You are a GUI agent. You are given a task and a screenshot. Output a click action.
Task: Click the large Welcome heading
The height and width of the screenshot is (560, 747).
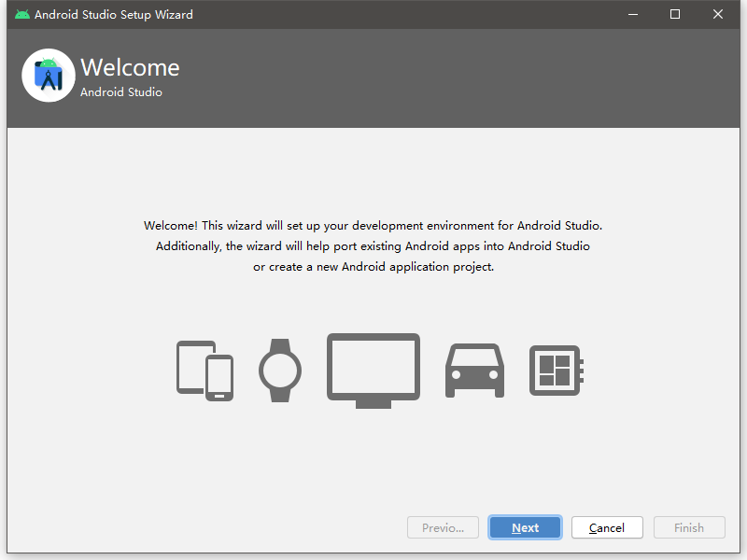(130, 67)
